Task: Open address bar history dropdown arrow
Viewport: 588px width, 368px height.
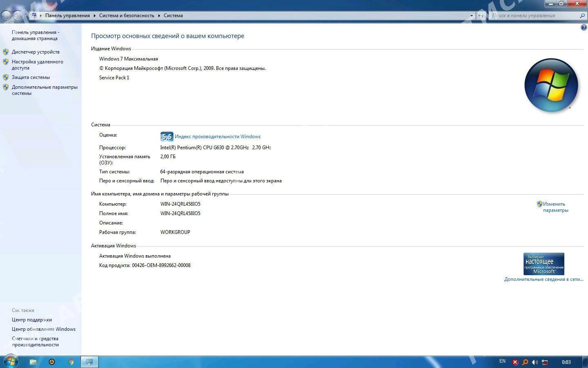Action: (472, 16)
